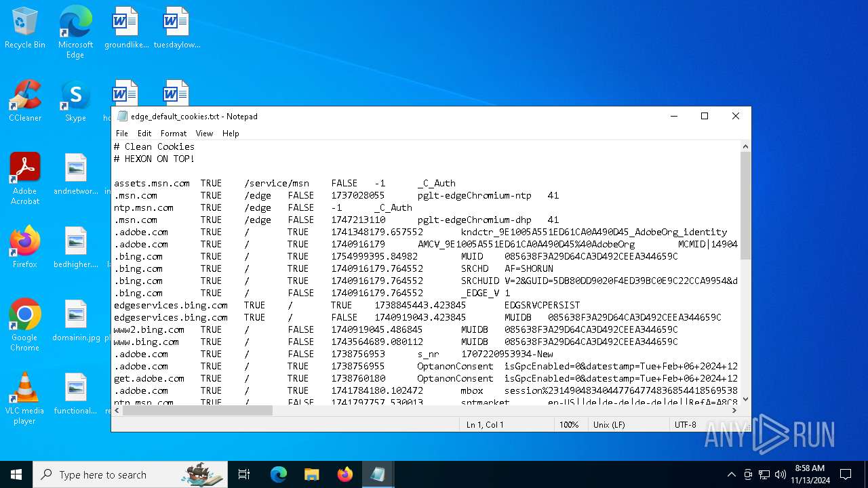Click the 'Unix (LF)' status entry
868x488 pixels.
click(x=610, y=424)
